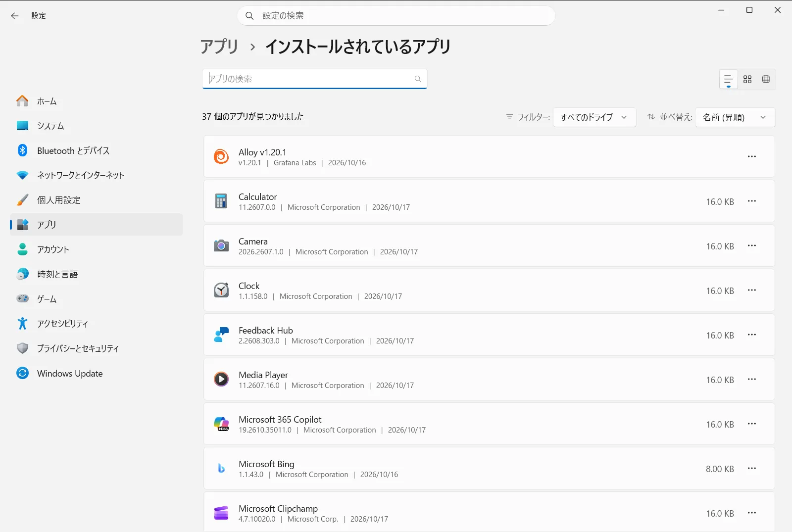Click the Clock app icon

(221, 290)
